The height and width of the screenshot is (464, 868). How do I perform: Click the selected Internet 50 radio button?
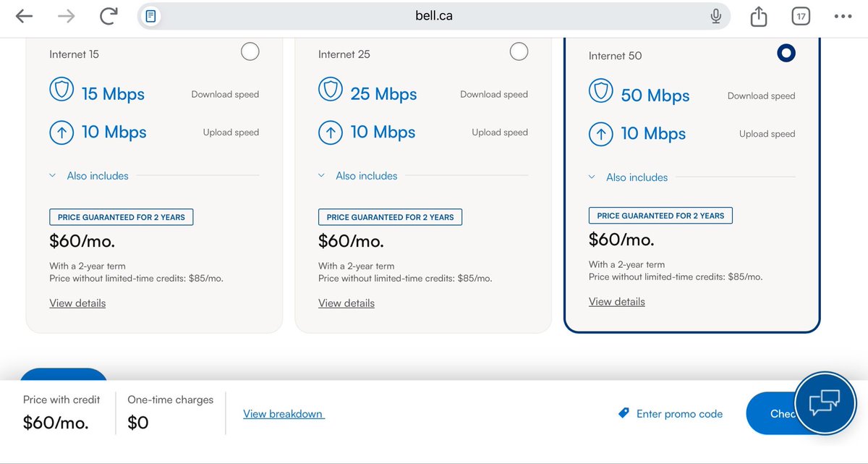click(x=786, y=53)
